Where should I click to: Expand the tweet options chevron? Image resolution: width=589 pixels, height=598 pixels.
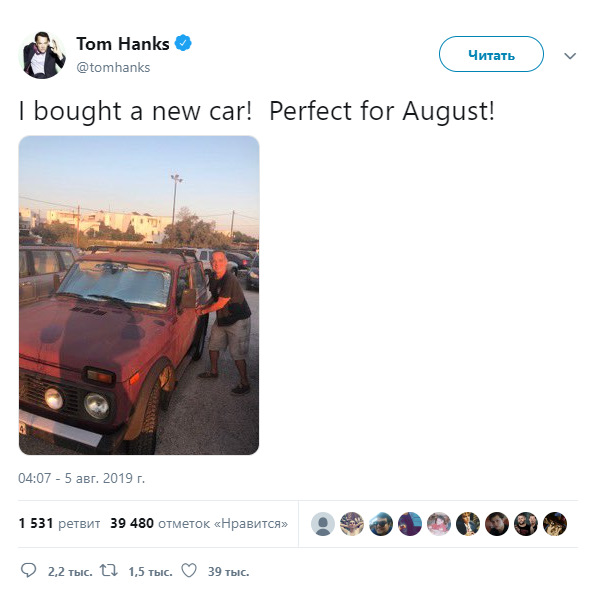click(x=570, y=56)
